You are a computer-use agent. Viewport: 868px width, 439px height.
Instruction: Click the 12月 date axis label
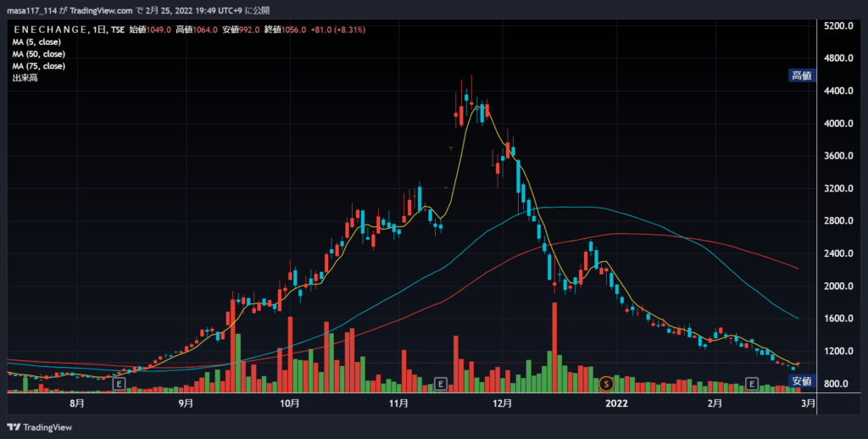coord(502,403)
